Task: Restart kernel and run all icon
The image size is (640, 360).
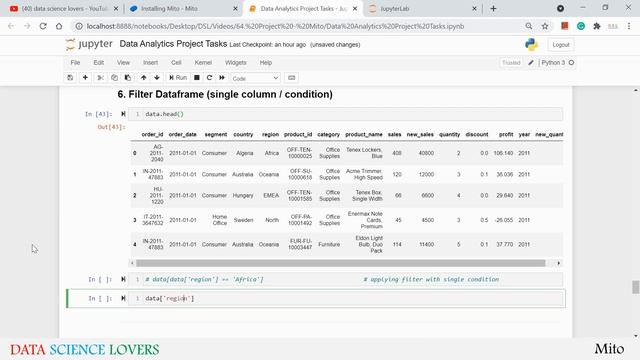Action: tap(222, 78)
